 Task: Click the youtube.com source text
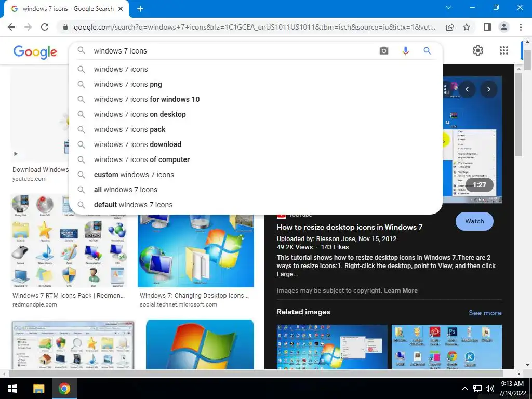click(30, 179)
